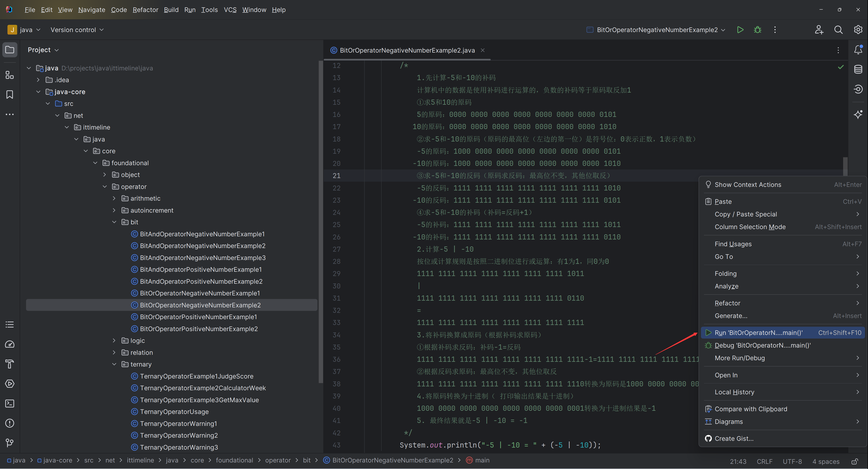Click the foundational breadcrumb in navigation bar
Viewport: 868px width, 469px height.
pyautogui.click(x=234, y=460)
